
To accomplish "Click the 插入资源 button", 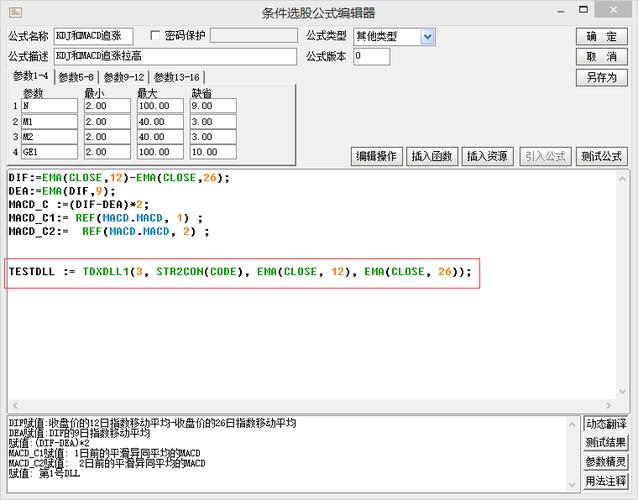I will pos(487,156).
